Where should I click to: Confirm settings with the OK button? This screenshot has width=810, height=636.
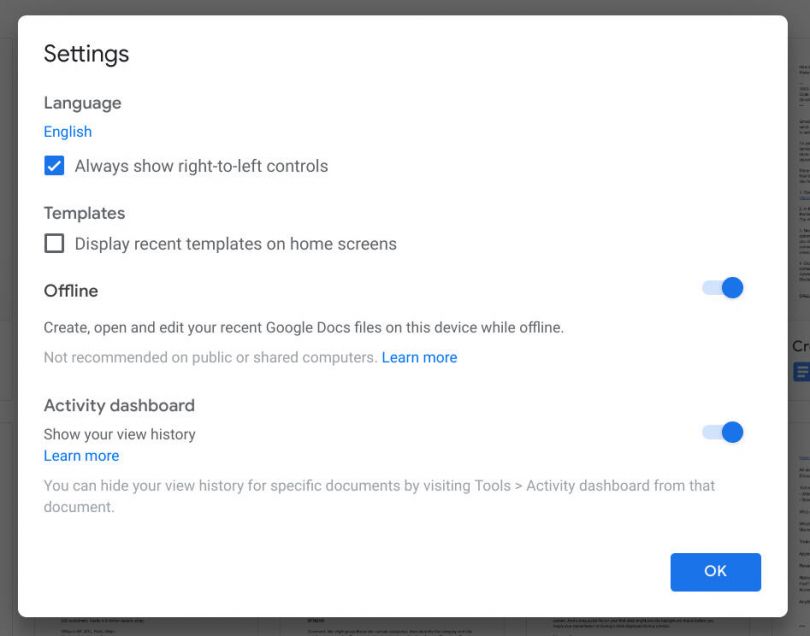pos(715,571)
